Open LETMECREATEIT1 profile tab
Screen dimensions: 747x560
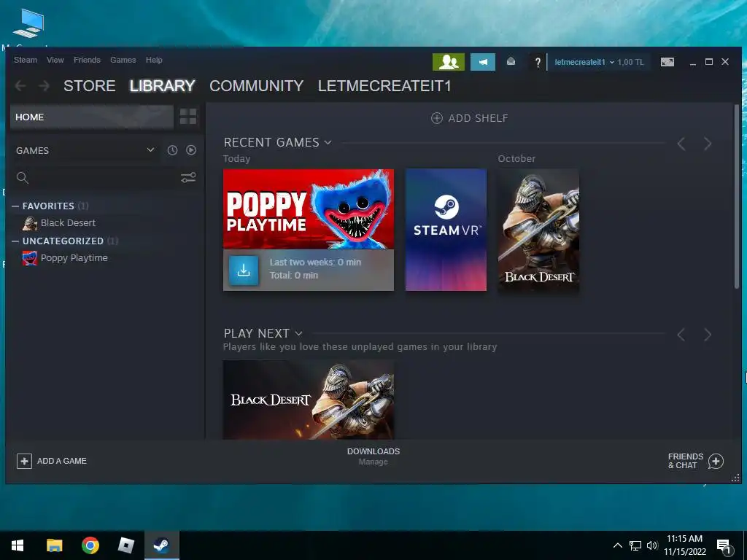[384, 86]
